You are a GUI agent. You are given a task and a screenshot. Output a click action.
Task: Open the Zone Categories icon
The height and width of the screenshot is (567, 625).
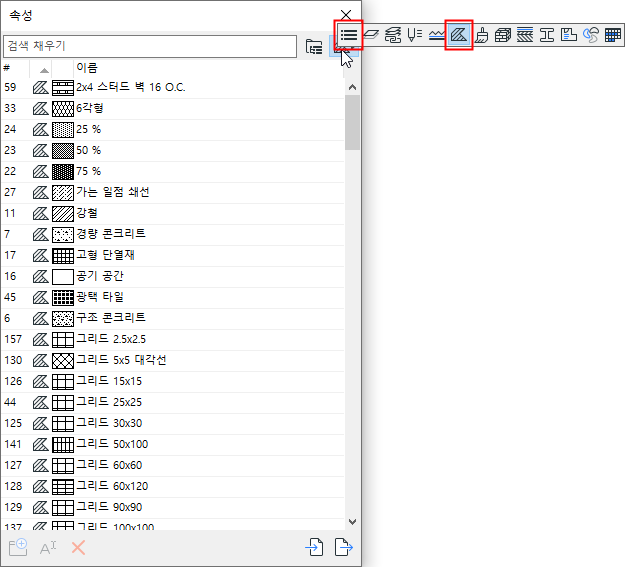pos(569,35)
